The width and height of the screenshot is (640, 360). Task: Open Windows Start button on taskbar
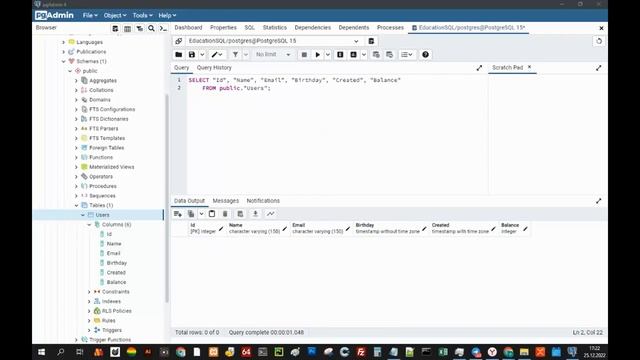[41, 352]
